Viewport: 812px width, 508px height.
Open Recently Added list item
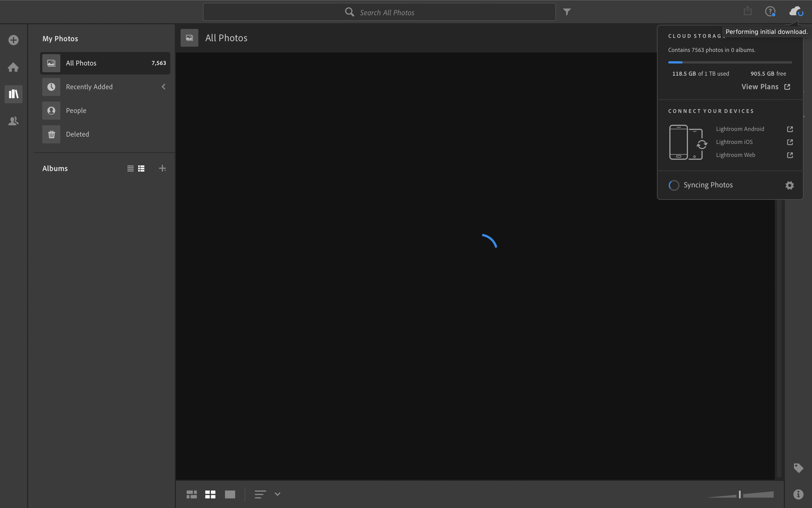pos(105,87)
